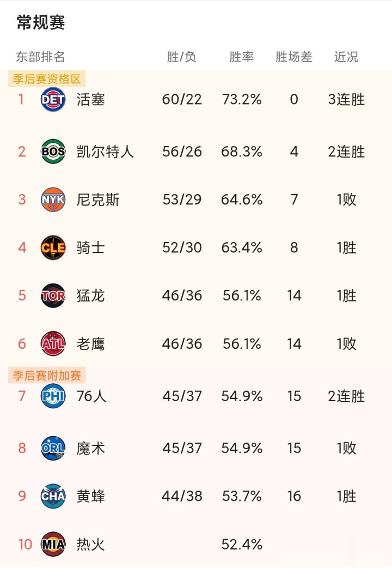Select the CHA Hornets team logo
This screenshot has width=392, height=568.
53,496
